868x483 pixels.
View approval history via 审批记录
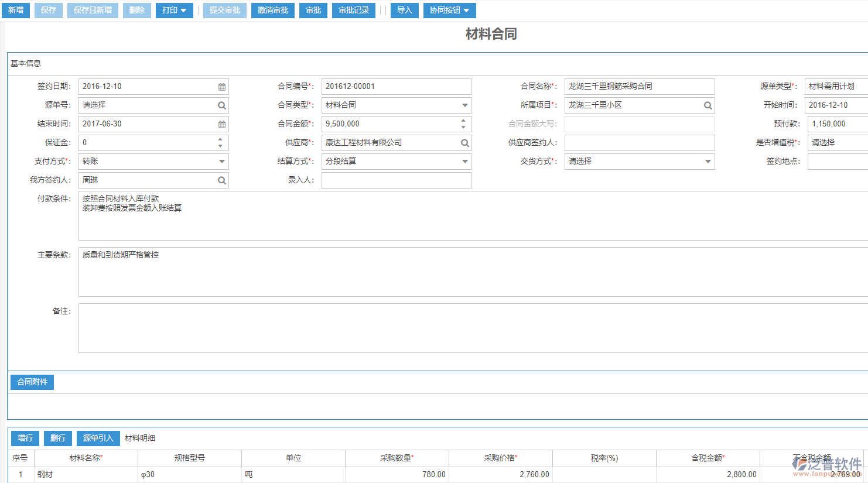click(x=353, y=10)
